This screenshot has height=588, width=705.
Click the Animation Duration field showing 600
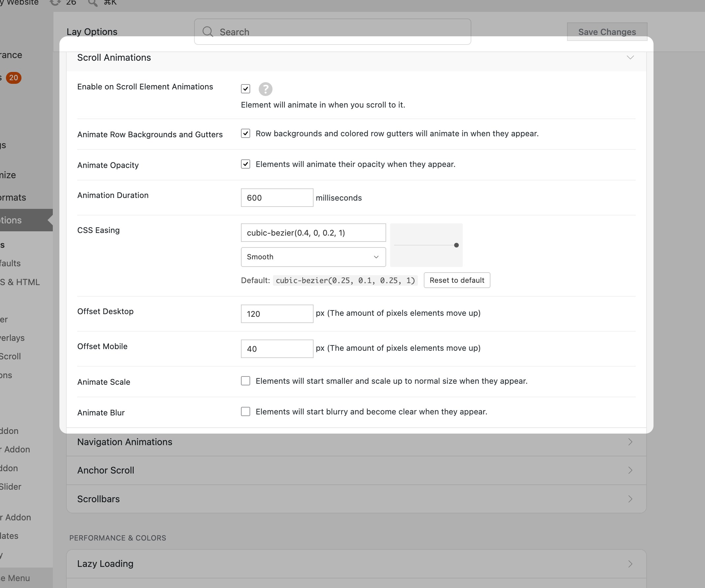(277, 198)
